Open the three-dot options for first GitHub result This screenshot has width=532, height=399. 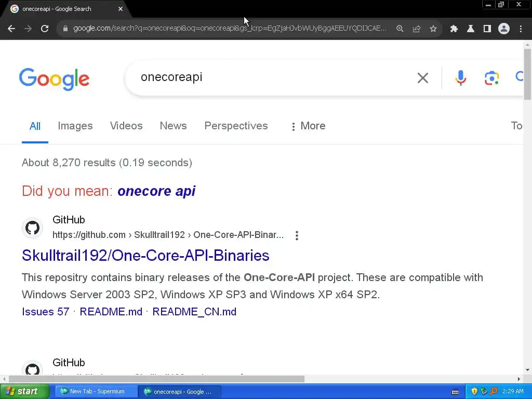pyautogui.click(x=297, y=235)
